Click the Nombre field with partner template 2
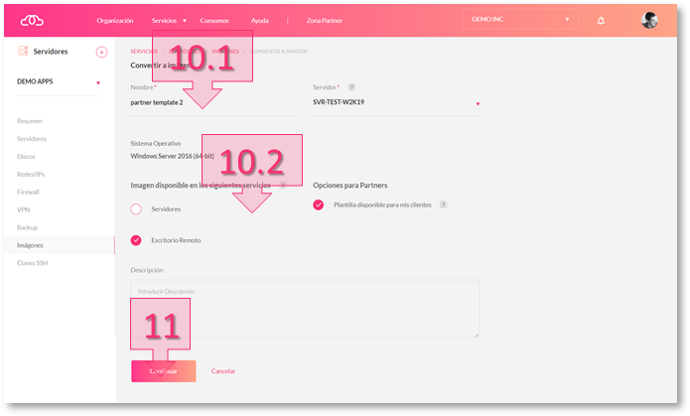The height and width of the screenshot is (416, 690). point(212,102)
